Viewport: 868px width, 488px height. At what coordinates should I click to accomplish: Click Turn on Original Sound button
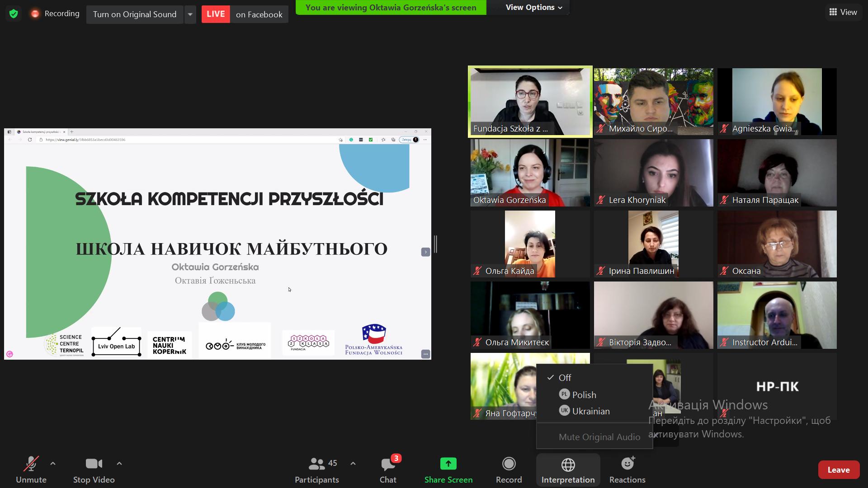tap(135, 14)
